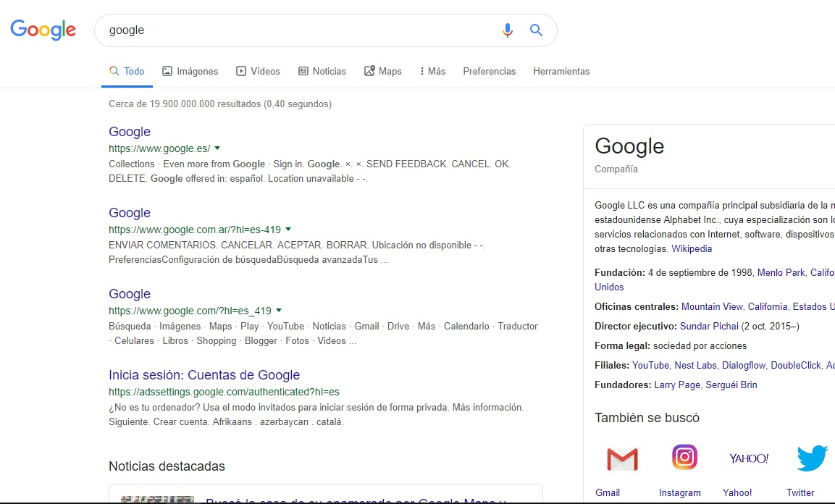The image size is (835, 504).
Task: Click the Unidos link under Fundación
Action: coord(609,287)
